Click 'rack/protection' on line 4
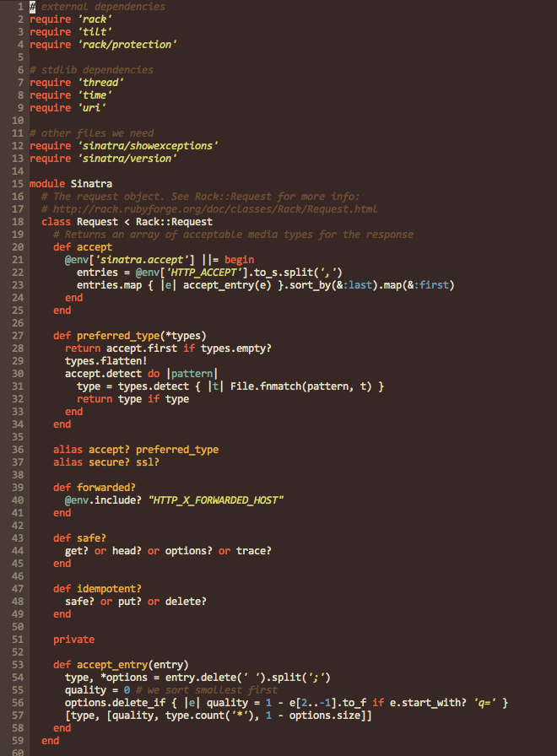Viewport: 557px width, 756px height. coord(127,45)
